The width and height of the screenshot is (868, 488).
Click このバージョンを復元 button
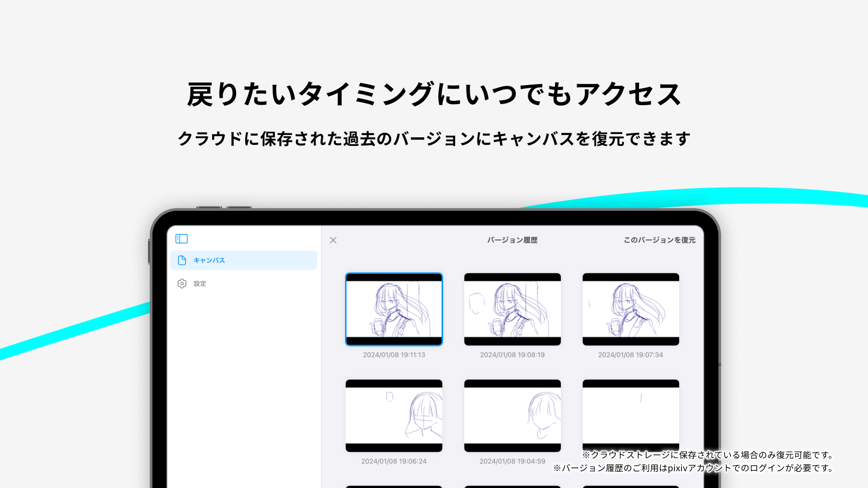[x=659, y=240]
